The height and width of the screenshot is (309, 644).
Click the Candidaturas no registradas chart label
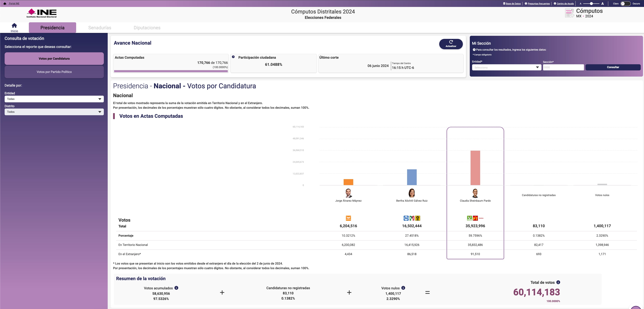tap(539, 195)
